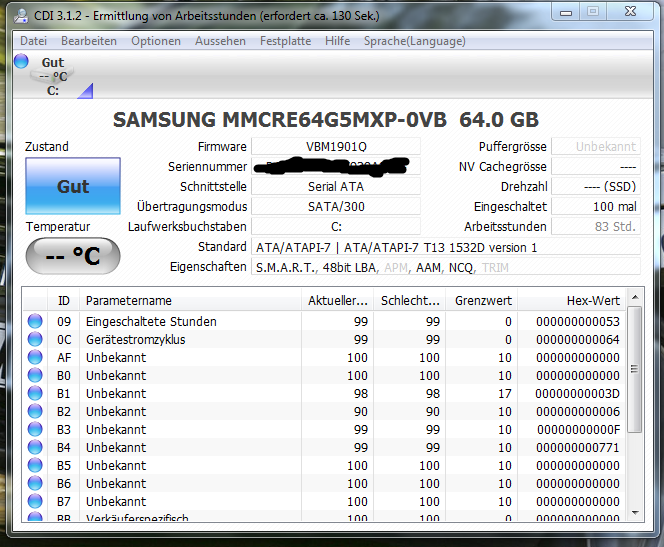The height and width of the screenshot is (547, 664).
Task: Click the Parametername column header
Action: click(191, 301)
